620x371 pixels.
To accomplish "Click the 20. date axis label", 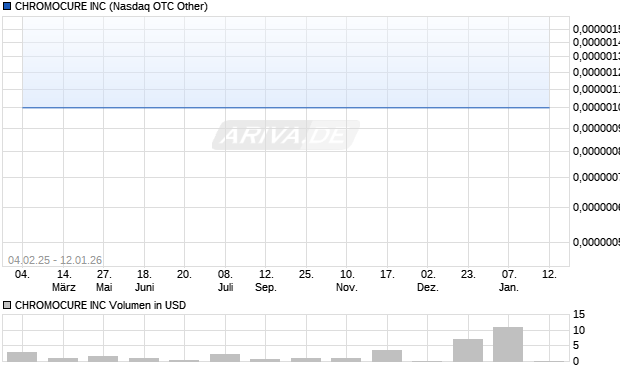I will pyautogui.click(x=184, y=274).
